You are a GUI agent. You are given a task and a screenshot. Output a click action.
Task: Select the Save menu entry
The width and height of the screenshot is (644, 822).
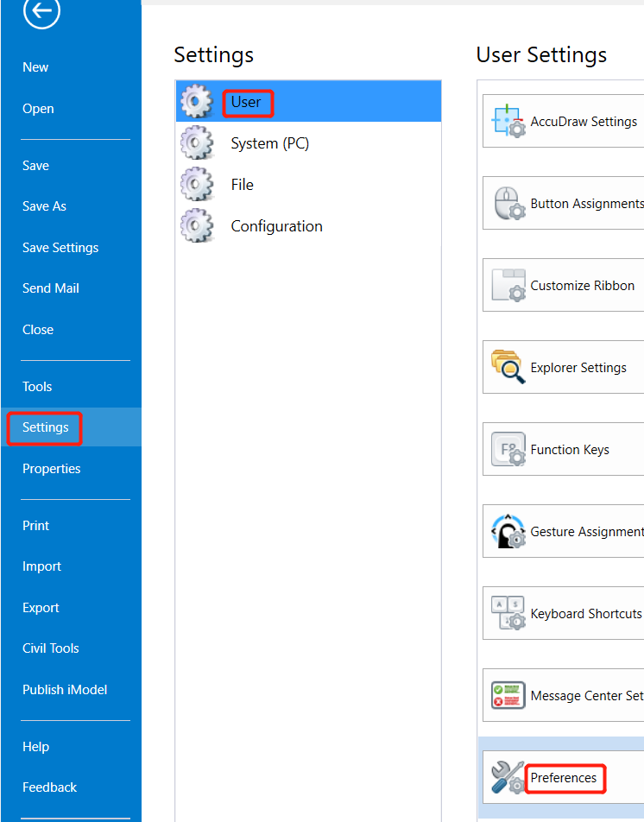click(x=35, y=166)
